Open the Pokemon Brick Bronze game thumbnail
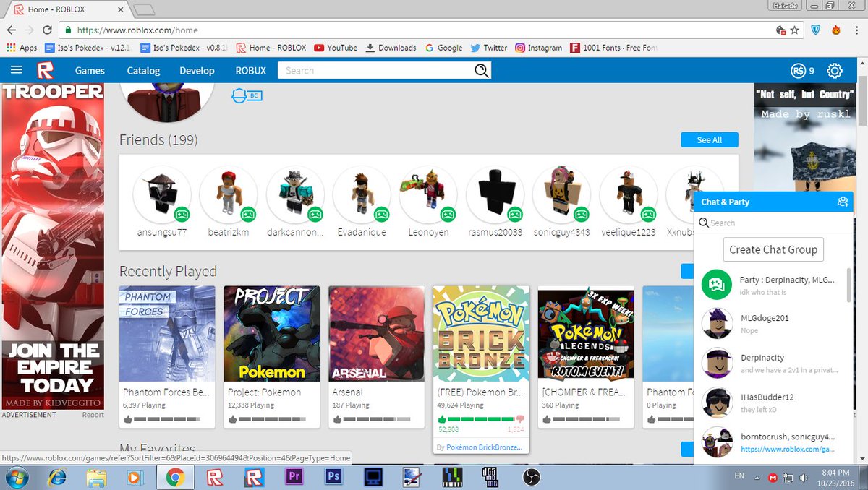Viewport: 868px width, 490px height. point(481,333)
